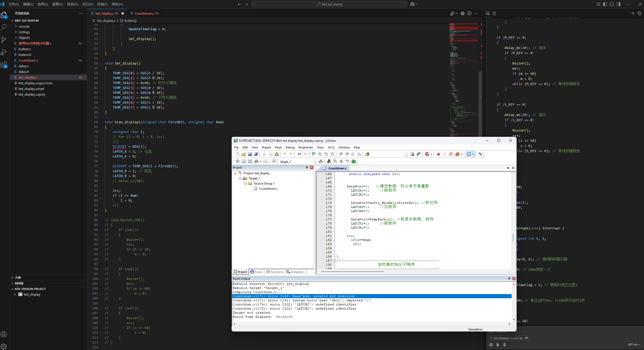Open led_display.uvproj in the explorer

[x=32, y=94]
